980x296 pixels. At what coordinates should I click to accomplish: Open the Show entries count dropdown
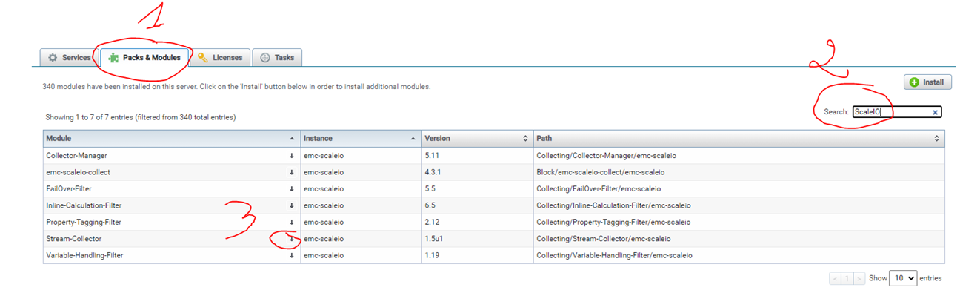pos(902,278)
